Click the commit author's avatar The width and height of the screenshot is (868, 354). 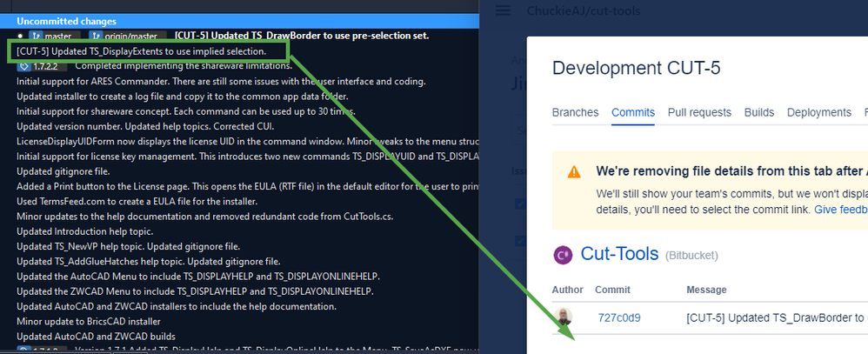coord(563,317)
